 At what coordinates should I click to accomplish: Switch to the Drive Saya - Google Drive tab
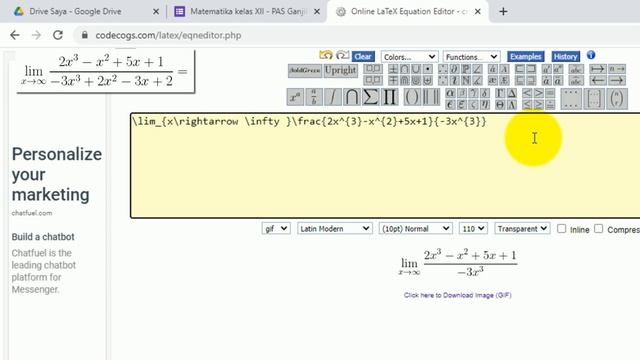coord(75,11)
